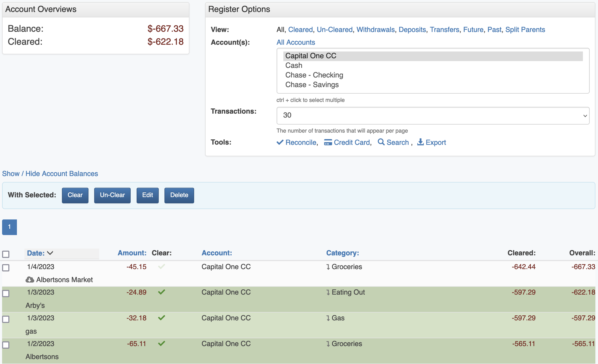Go to page 1 of results
Image resolution: width=598 pixels, height=364 pixels.
[9, 227]
